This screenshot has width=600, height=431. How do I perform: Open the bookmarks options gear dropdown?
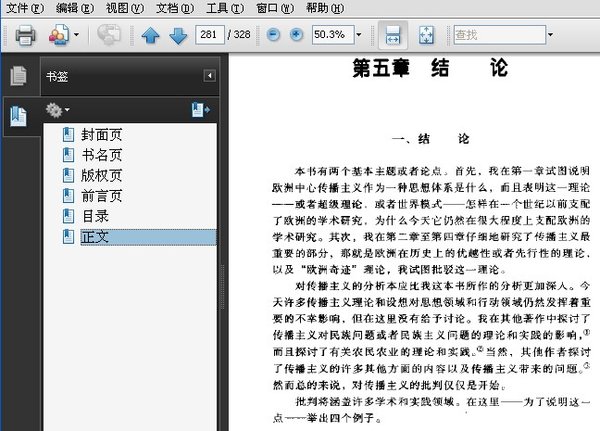coord(56,109)
